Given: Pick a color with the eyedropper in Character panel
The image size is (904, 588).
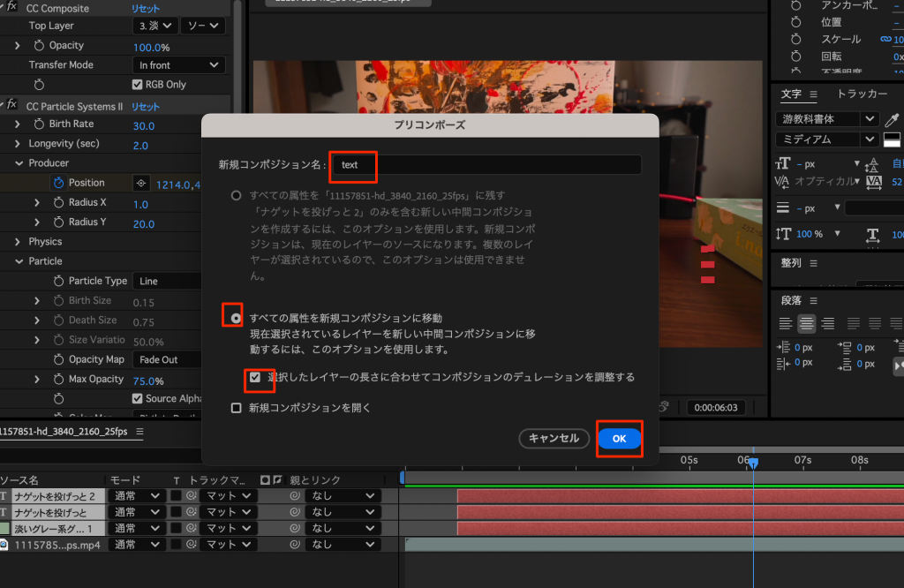Looking at the screenshot, I should click(892, 119).
